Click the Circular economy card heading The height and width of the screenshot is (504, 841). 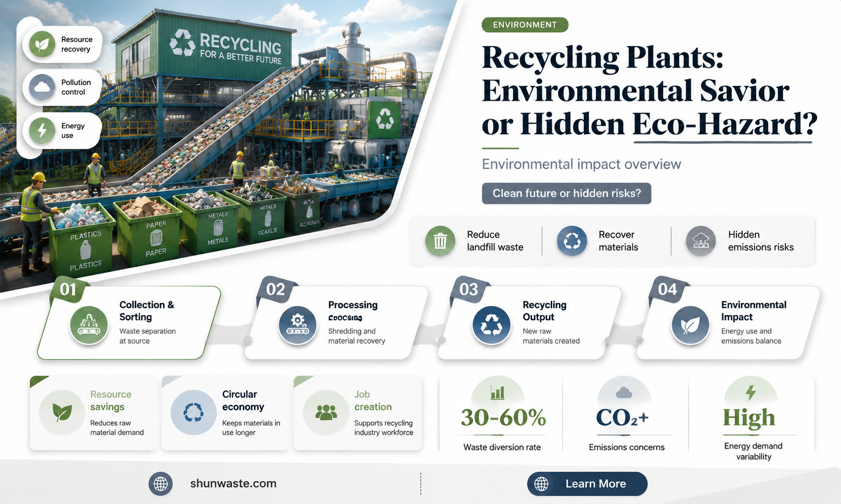point(243,401)
